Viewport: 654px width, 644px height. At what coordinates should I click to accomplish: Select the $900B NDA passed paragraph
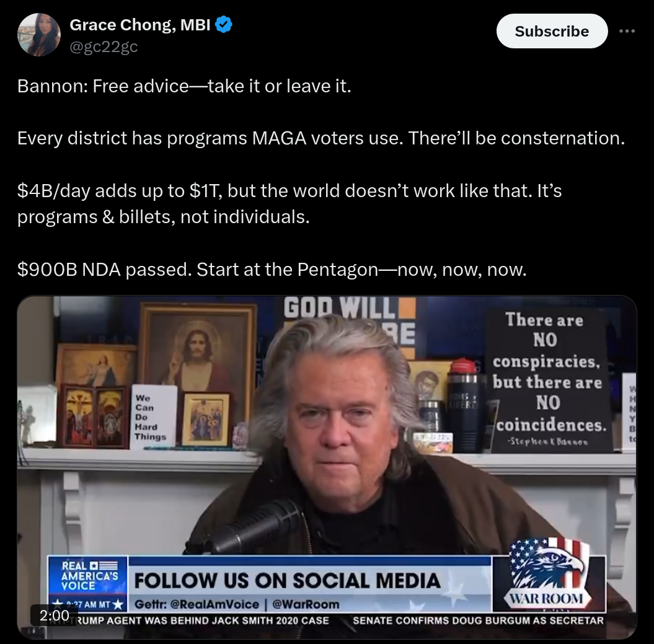click(x=272, y=270)
